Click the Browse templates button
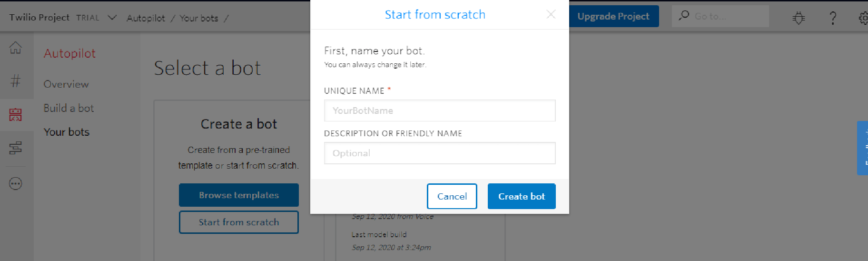Viewport: 868px width, 261px height. [239, 195]
